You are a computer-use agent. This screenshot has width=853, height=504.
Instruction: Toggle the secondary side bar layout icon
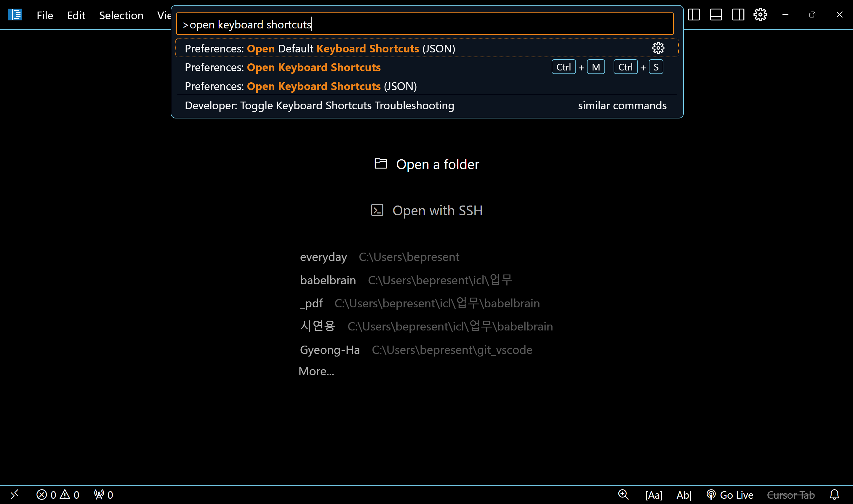738,15
